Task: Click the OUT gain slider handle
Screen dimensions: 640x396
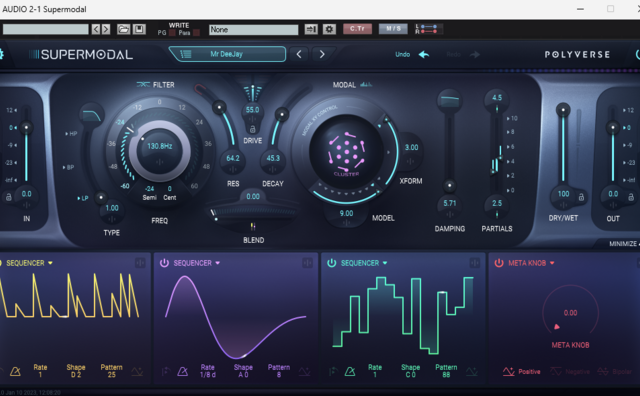Action: pos(612,127)
